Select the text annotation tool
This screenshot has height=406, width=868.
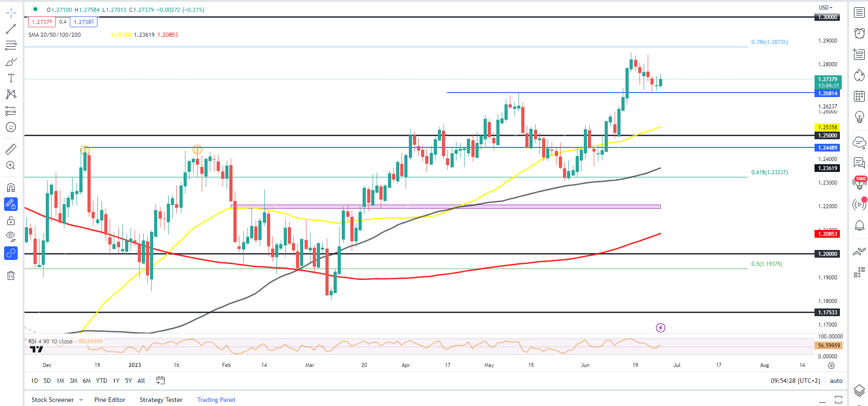coord(11,78)
